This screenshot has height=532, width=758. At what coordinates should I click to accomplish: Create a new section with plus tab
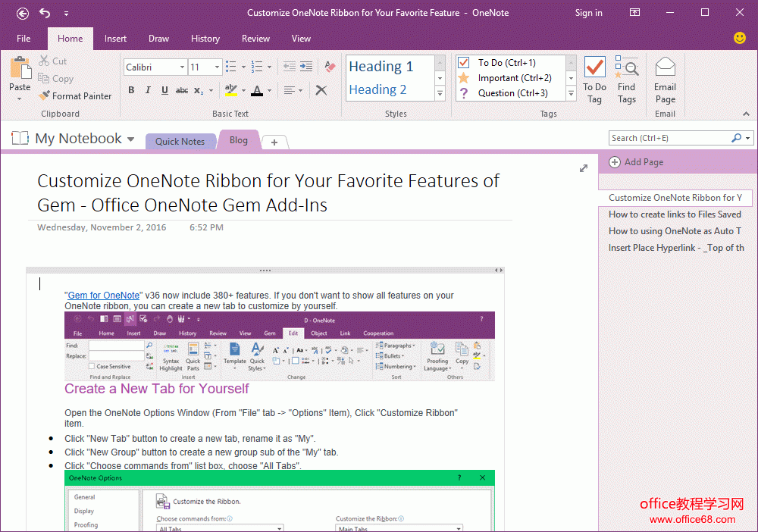click(x=274, y=142)
